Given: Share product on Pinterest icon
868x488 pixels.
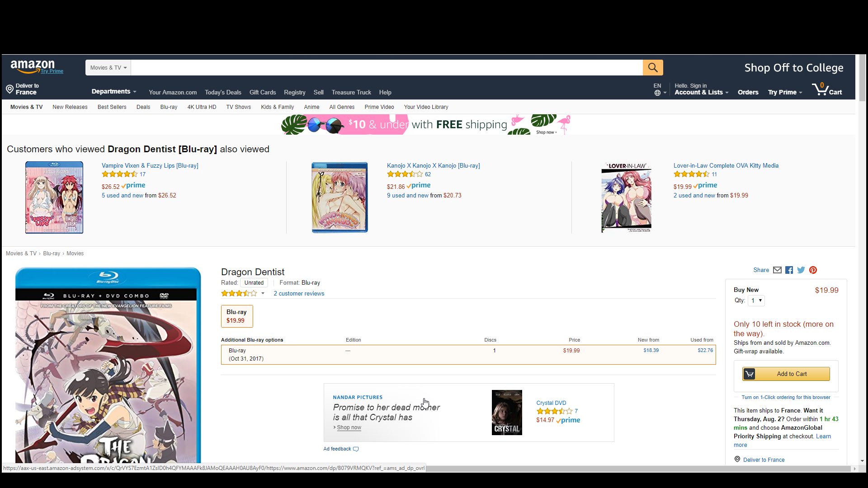Looking at the screenshot, I should [x=813, y=270].
